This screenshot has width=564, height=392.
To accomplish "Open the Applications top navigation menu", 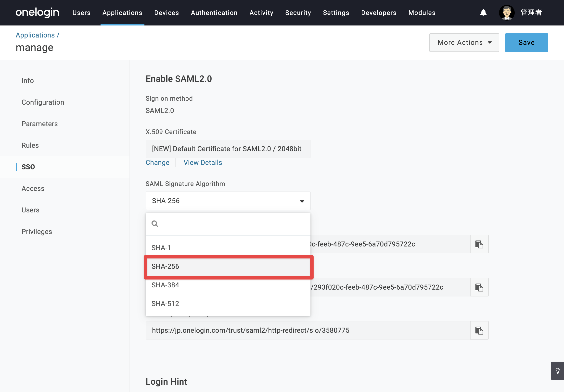I will (122, 12).
